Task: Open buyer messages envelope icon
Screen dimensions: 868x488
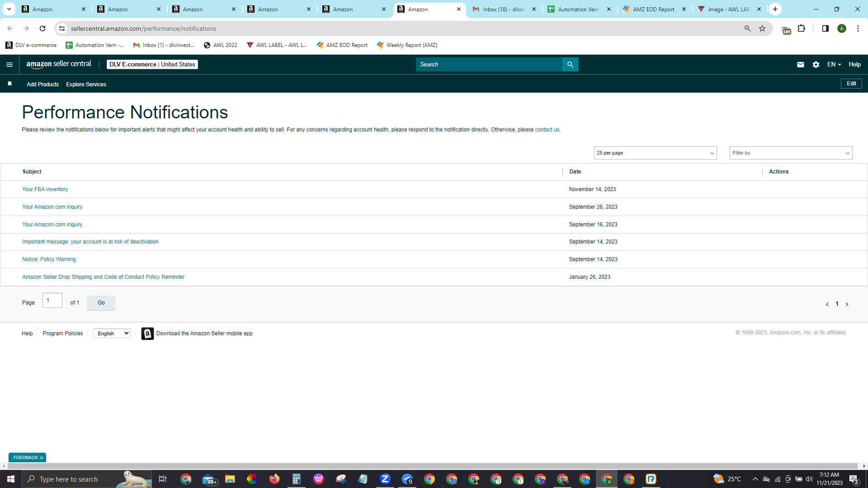Action: click(800, 65)
